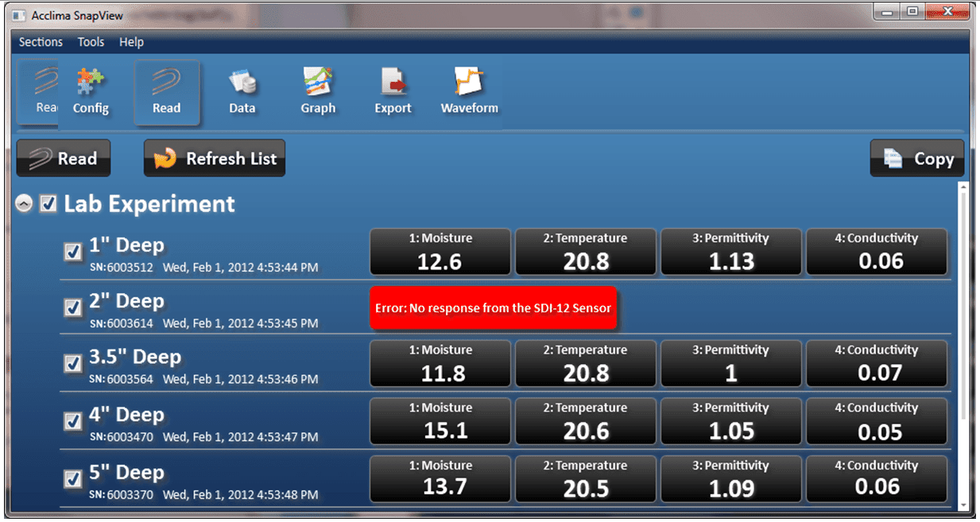Collapse the Lab Experiment group

tap(25, 204)
